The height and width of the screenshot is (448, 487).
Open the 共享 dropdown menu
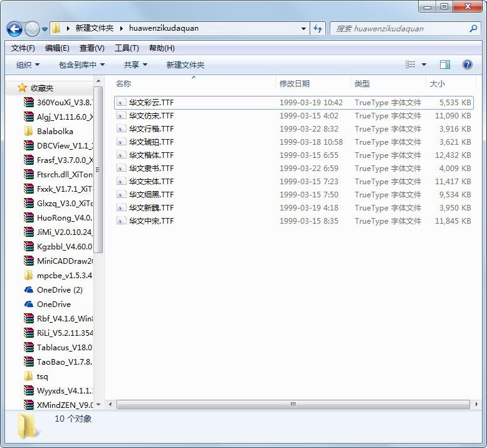(135, 65)
